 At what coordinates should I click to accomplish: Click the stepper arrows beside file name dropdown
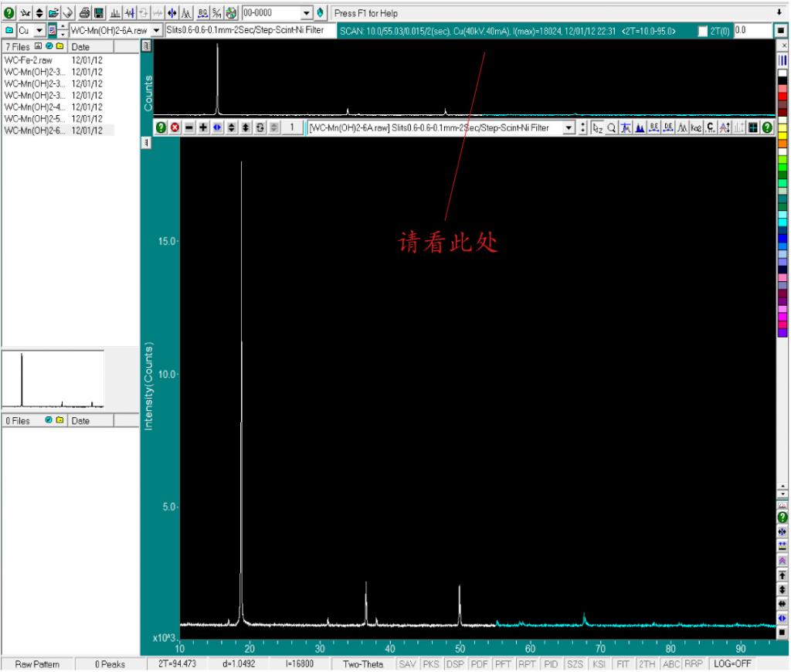coord(63,31)
